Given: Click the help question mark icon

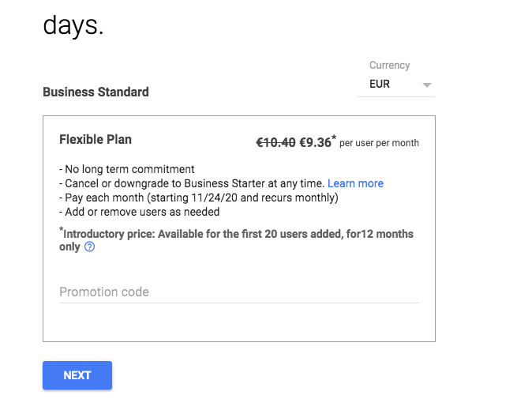Looking at the screenshot, I should coord(89,247).
